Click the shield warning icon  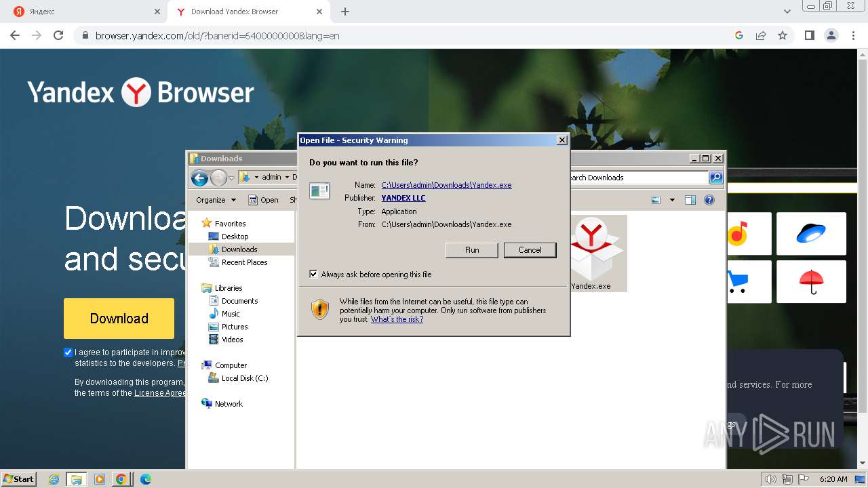[320, 310]
